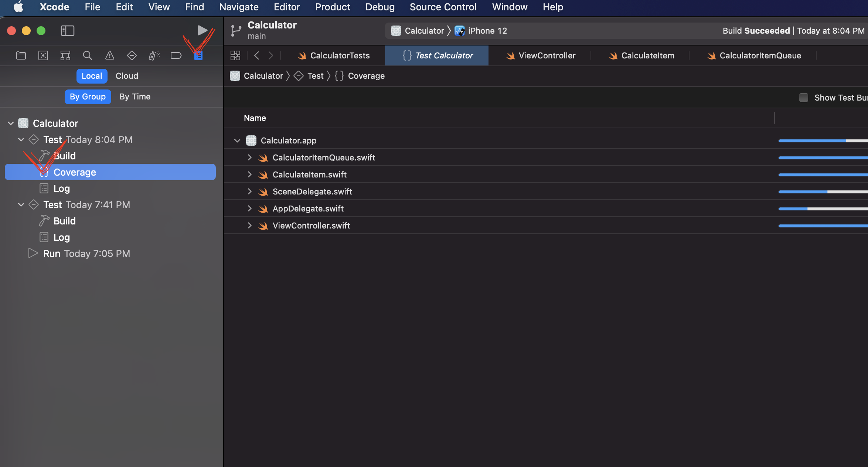Open the Report navigator icon

click(198, 56)
